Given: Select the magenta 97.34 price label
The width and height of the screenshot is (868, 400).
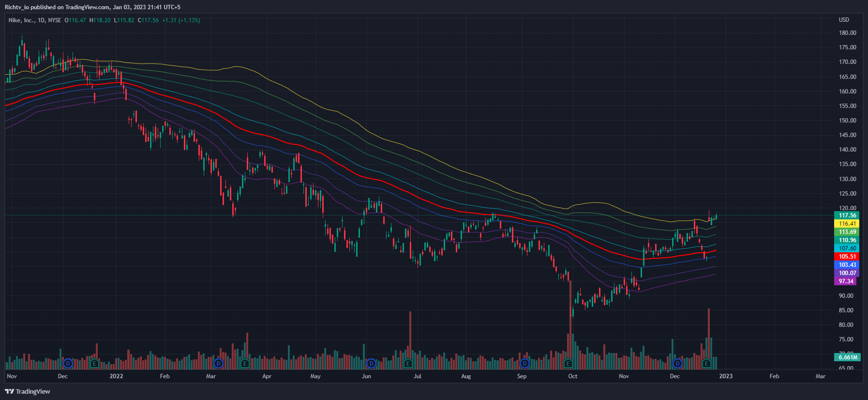Looking at the screenshot, I should point(846,281).
